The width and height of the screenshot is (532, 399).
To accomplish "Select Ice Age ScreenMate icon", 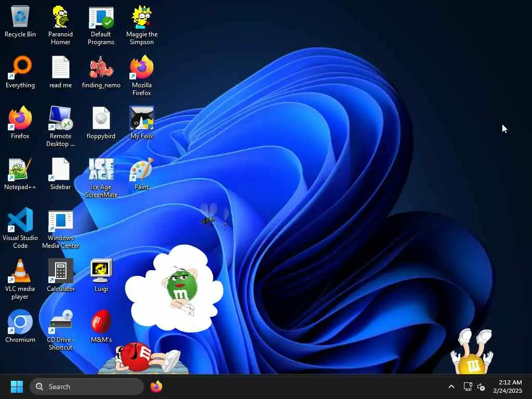I will pos(101,178).
